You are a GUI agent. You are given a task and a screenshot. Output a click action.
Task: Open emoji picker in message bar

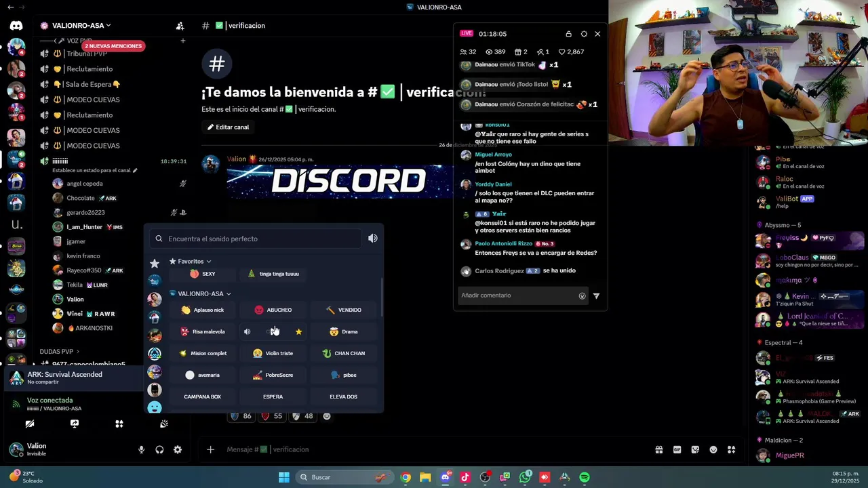713,449
